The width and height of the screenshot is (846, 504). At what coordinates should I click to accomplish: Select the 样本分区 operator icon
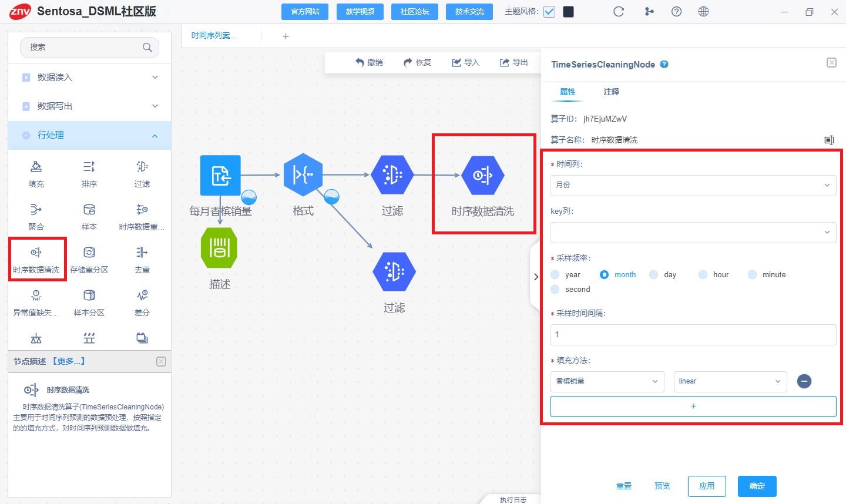tap(89, 295)
